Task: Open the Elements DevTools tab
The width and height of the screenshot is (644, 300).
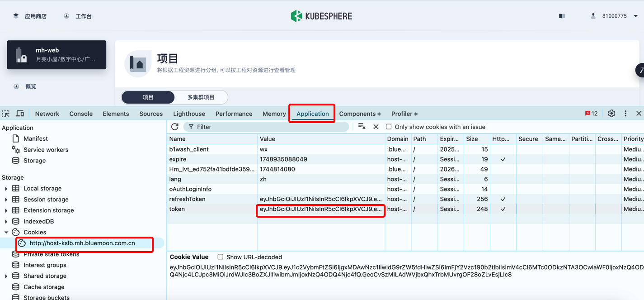Action: click(x=116, y=114)
